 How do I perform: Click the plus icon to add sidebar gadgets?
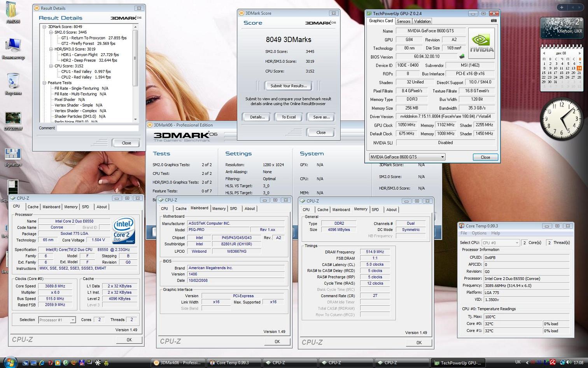pyautogui.click(x=562, y=7)
